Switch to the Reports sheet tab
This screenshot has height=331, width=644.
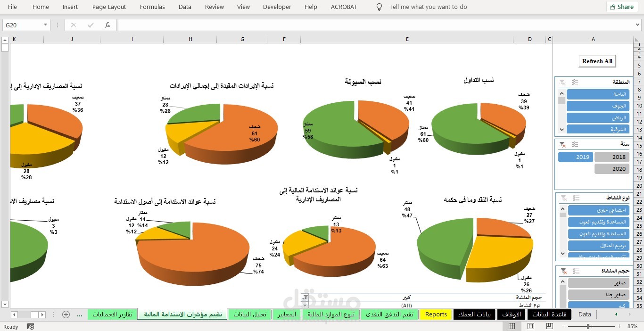coord(436,314)
